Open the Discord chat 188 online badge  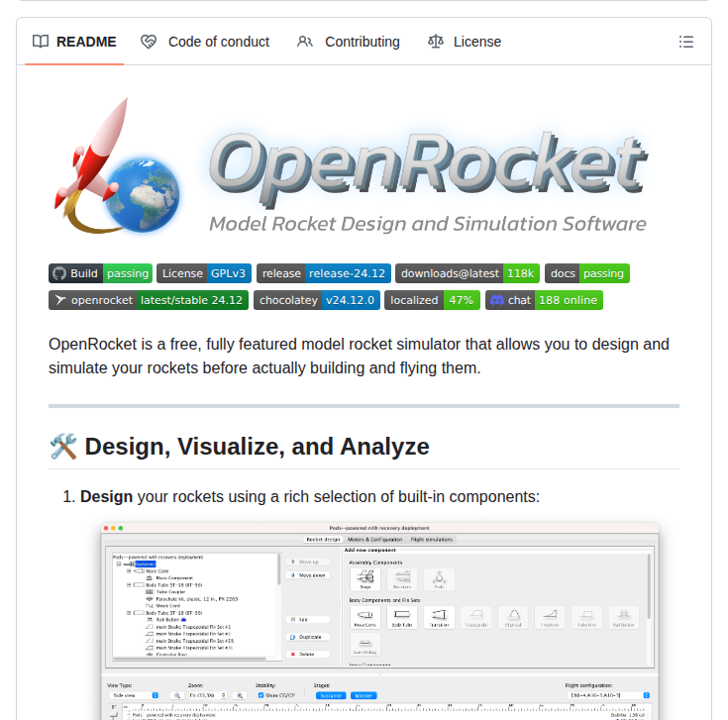click(x=544, y=300)
